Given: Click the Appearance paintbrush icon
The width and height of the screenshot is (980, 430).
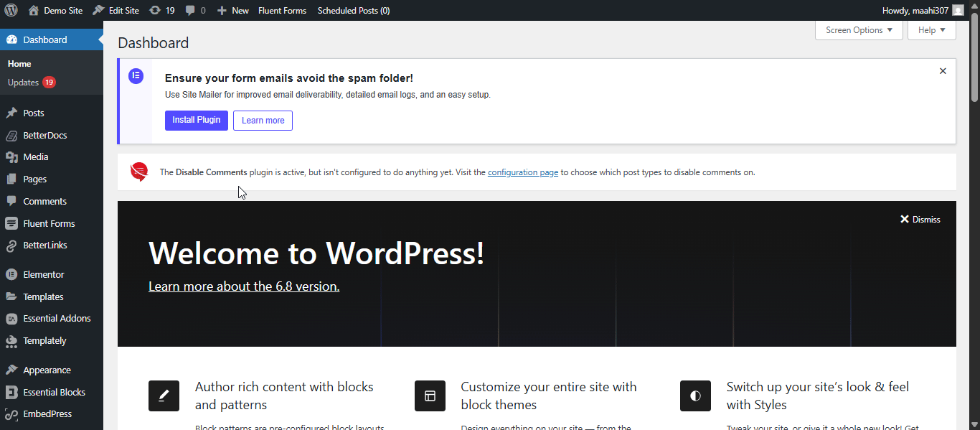Looking at the screenshot, I should point(11,370).
